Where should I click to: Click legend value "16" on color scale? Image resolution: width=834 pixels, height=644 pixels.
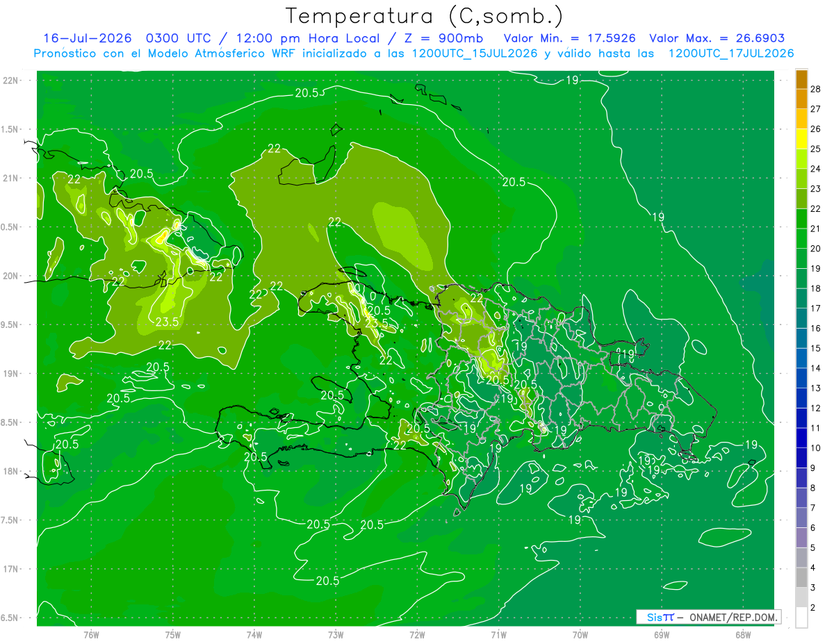[816, 328]
